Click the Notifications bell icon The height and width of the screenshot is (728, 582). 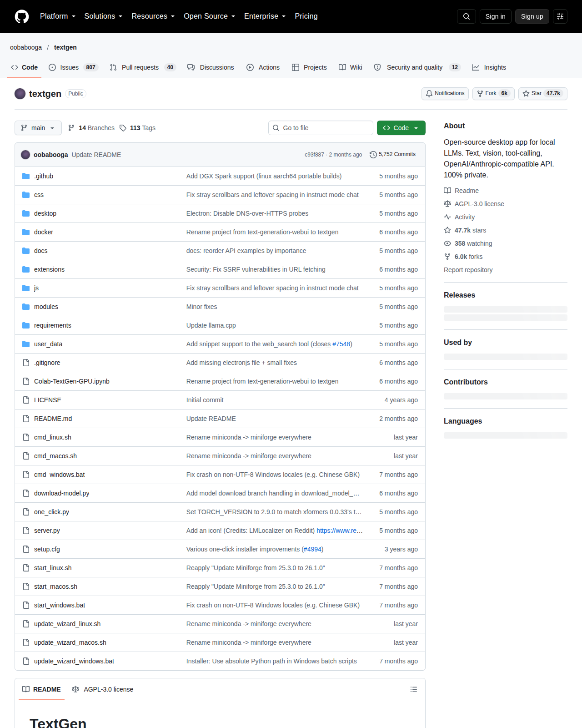[429, 93]
